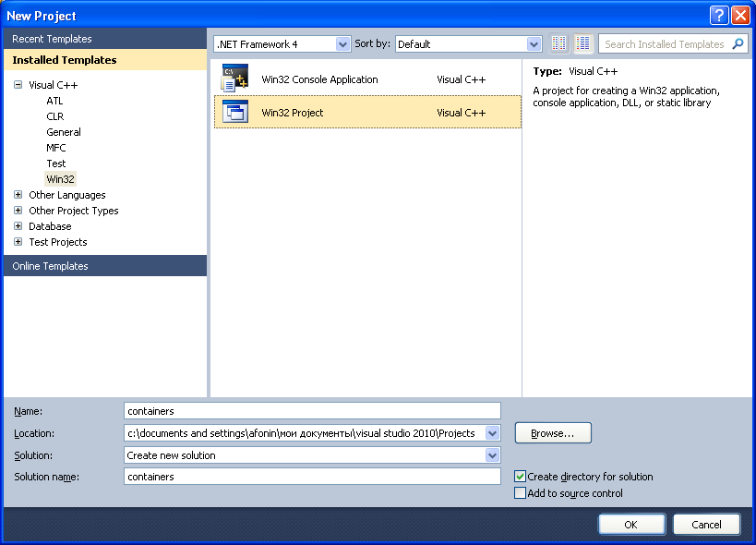Viewport: 756px width, 545px height.
Task: Select the CLR category
Action: pyautogui.click(x=55, y=116)
